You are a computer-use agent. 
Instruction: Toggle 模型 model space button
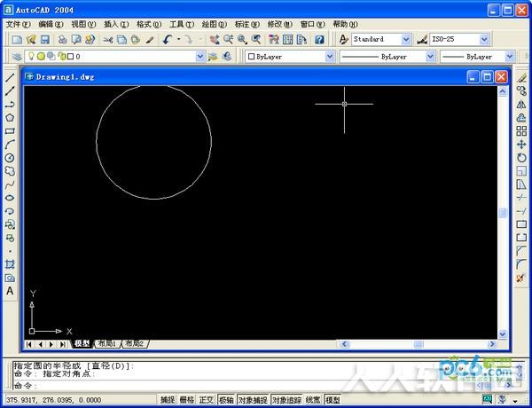pyautogui.click(x=332, y=400)
